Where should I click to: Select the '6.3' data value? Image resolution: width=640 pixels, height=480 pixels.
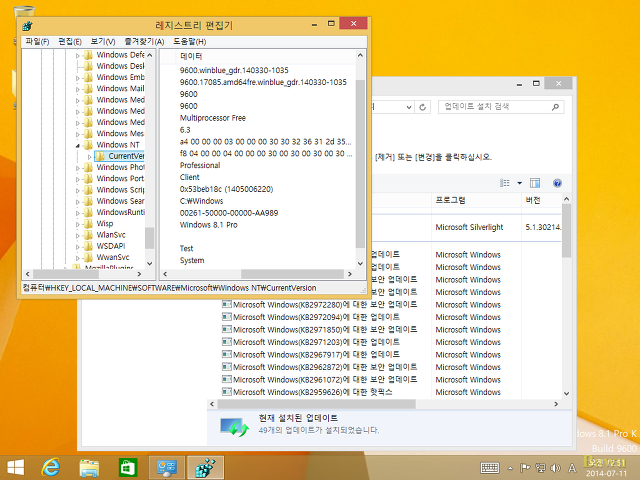pyautogui.click(x=185, y=130)
